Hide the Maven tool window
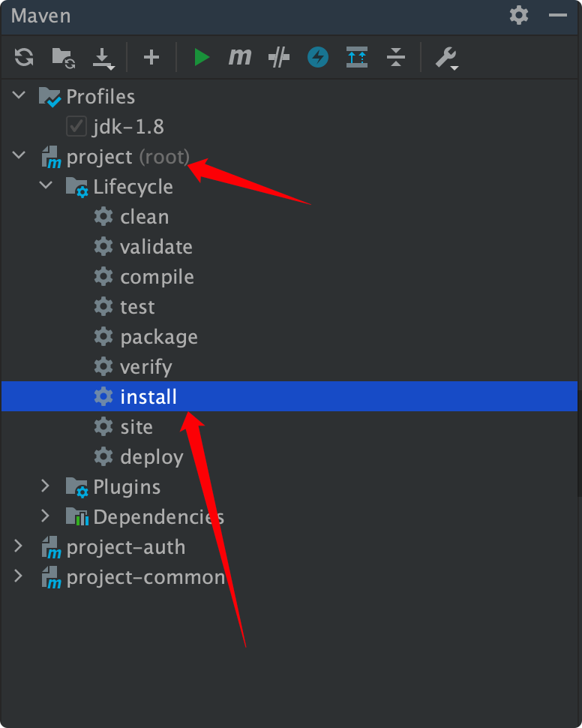Viewport: 582px width, 728px height. (558, 15)
